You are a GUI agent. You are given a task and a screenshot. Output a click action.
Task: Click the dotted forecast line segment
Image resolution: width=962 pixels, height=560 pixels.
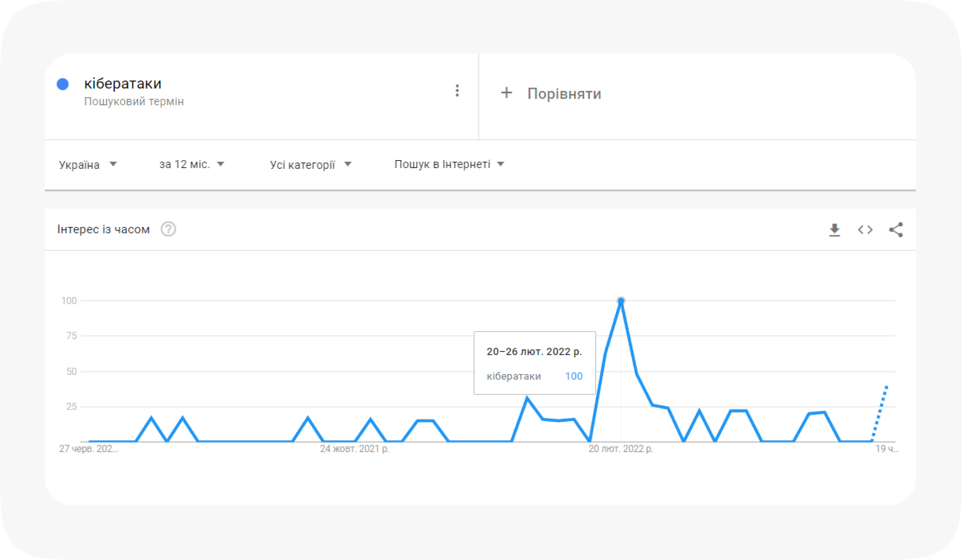click(x=879, y=414)
